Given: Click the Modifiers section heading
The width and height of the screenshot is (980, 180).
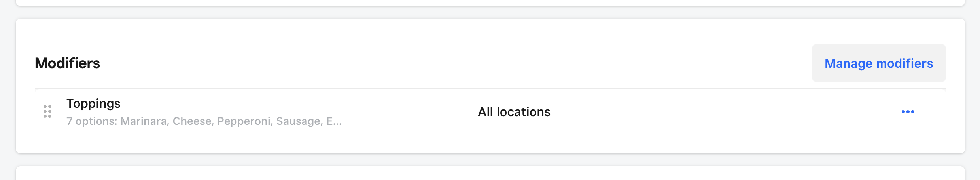Looking at the screenshot, I should pyautogui.click(x=67, y=63).
